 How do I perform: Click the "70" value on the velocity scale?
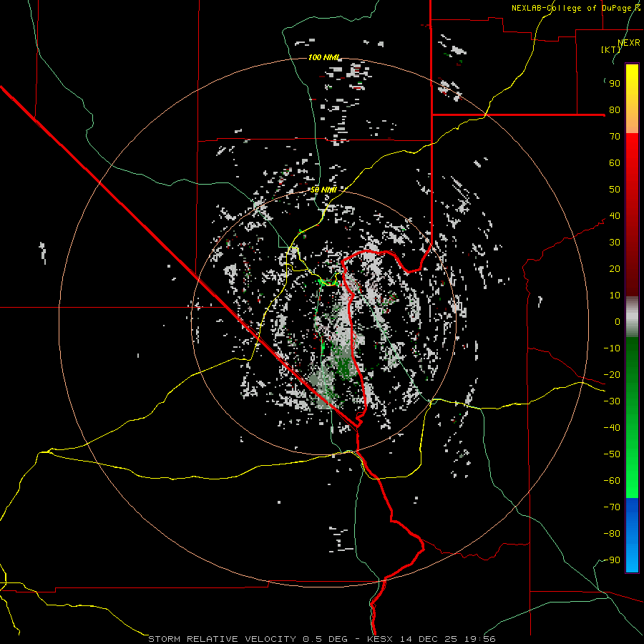point(615,137)
